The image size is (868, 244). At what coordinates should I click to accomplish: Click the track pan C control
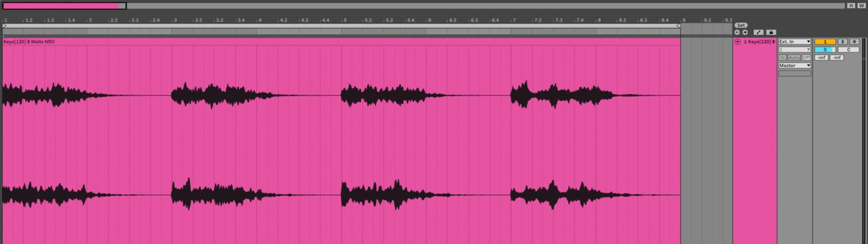point(849,50)
